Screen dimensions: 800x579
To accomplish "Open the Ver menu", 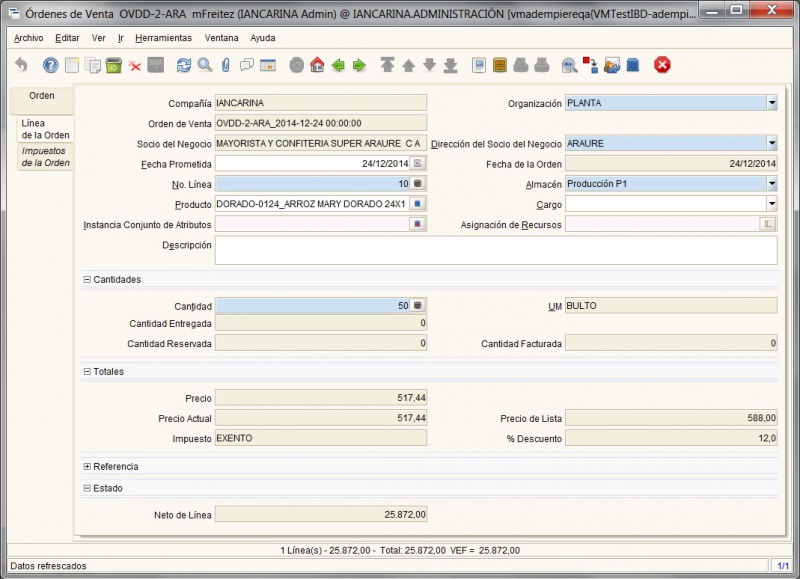I will pyautogui.click(x=98, y=38).
